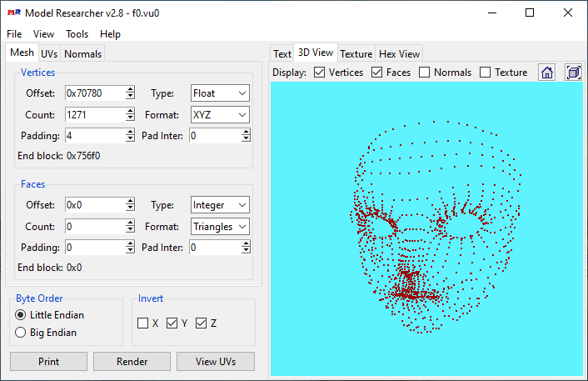Enable the Normals display checkbox

(425, 73)
